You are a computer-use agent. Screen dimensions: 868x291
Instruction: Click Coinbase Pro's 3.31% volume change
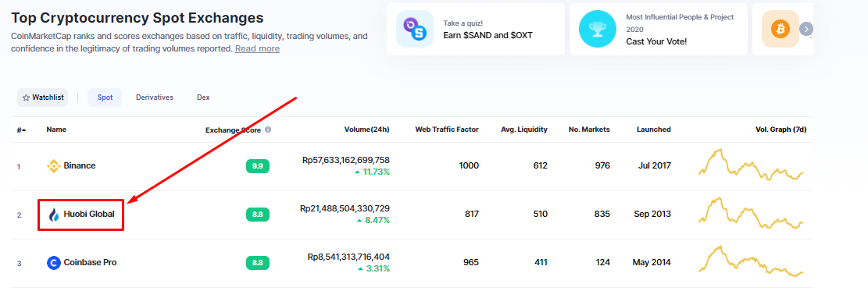(373, 269)
